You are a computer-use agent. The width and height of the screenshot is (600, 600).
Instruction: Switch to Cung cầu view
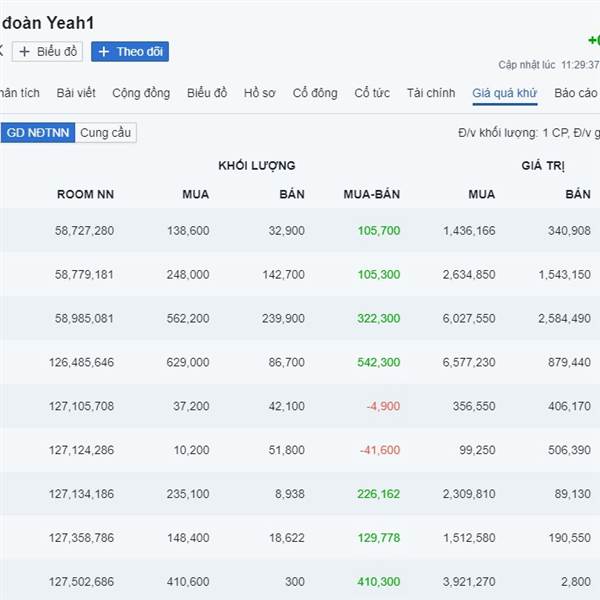click(x=106, y=133)
